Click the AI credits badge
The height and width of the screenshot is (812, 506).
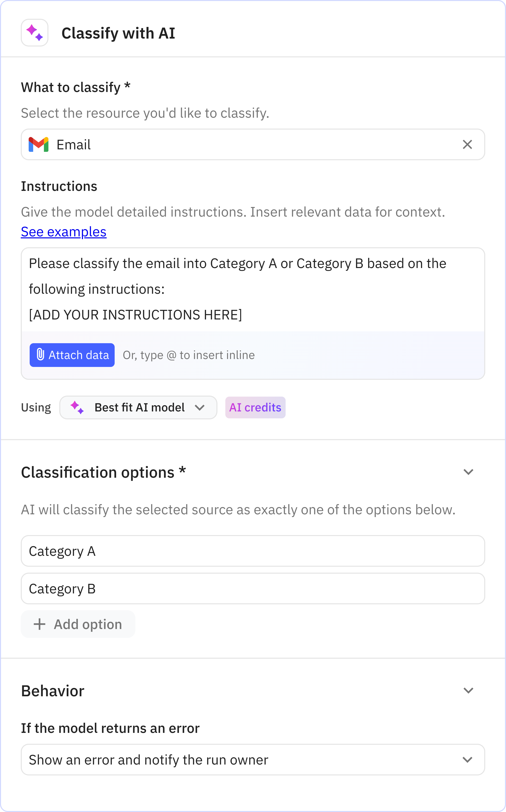tap(255, 407)
